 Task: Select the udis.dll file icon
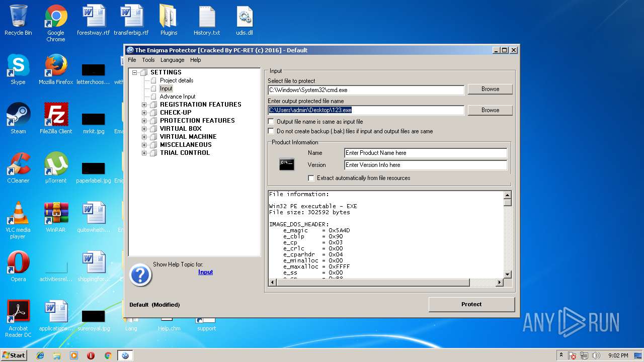coord(245,20)
